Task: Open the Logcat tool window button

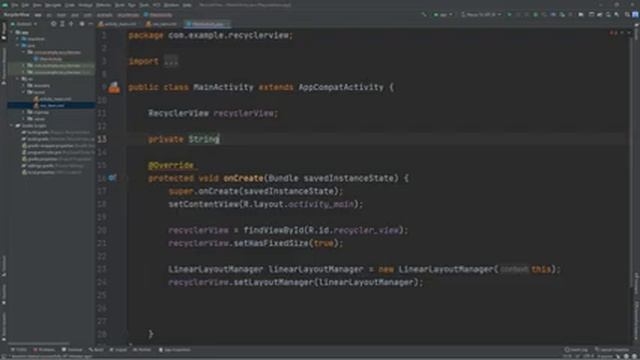Action: [x=118, y=350]
